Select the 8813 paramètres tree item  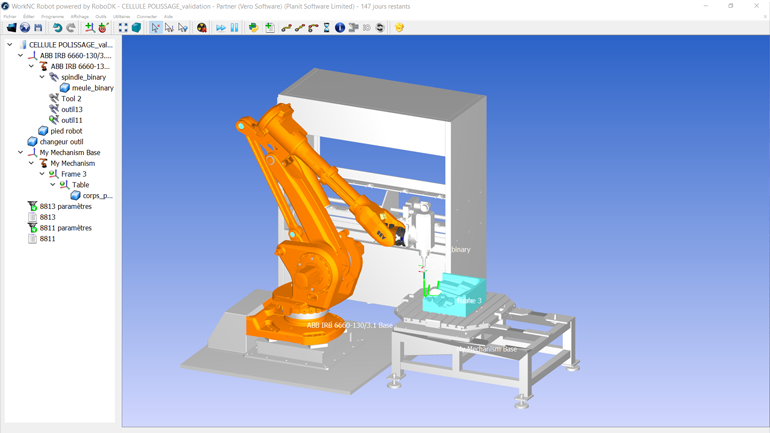65,207
